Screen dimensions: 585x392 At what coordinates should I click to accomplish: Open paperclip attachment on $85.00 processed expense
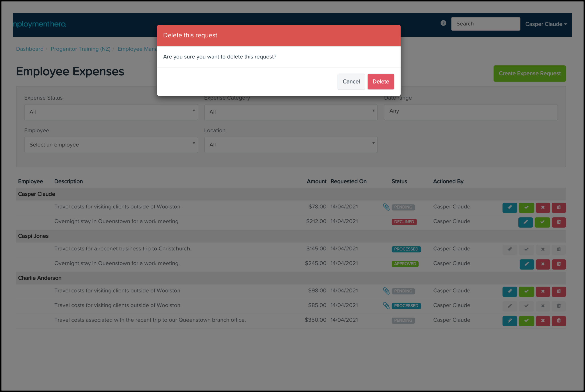click(x=386, y=305)
